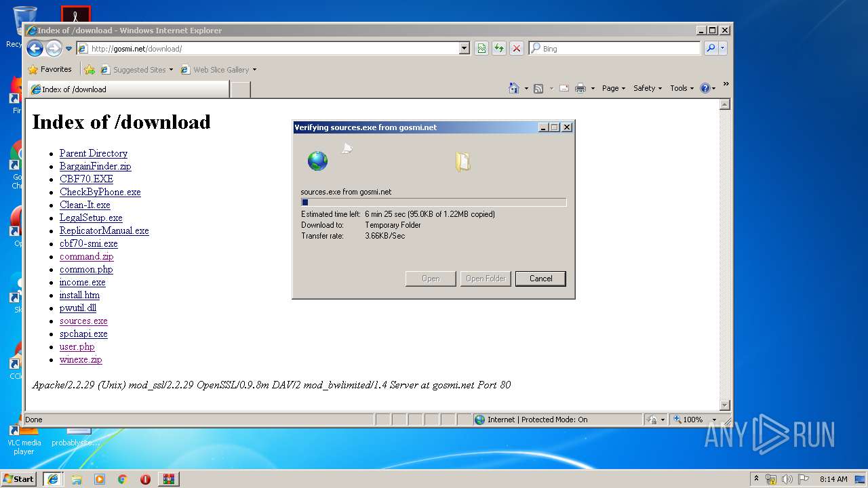Open the install.htm link
Screen dimensions: 868x488
click(x=80, y=295)
